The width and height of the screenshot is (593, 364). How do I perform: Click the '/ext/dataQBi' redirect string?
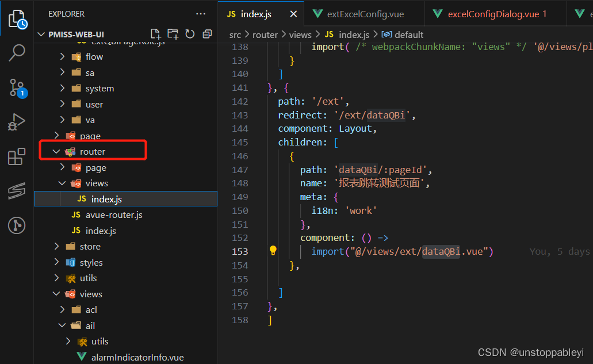(x=372, y=115)
